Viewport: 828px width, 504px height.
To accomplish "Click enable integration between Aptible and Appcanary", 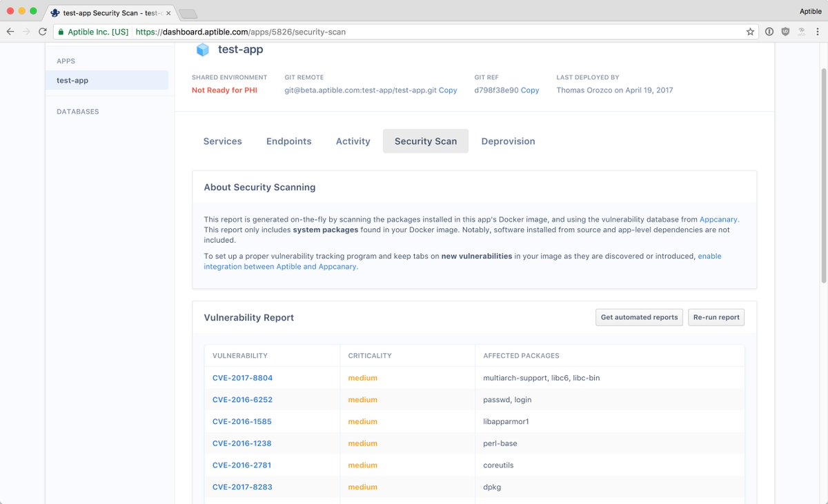I will point(462,261).
